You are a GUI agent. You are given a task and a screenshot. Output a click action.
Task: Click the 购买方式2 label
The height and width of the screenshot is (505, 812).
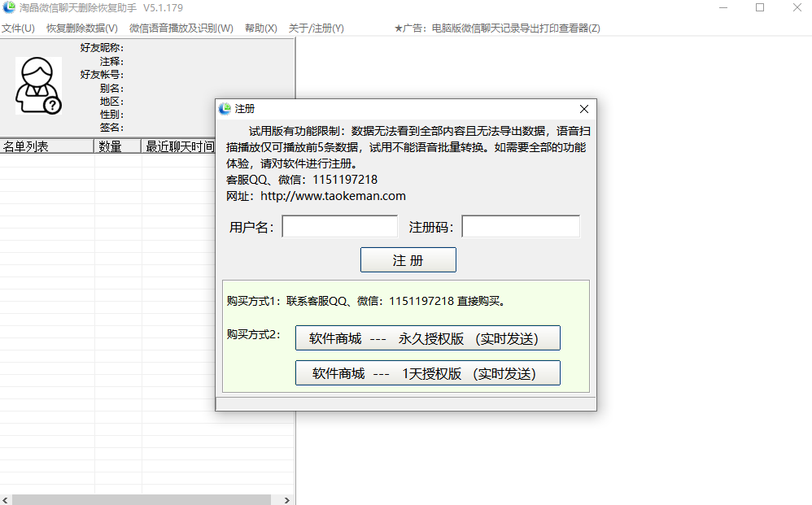253,334
